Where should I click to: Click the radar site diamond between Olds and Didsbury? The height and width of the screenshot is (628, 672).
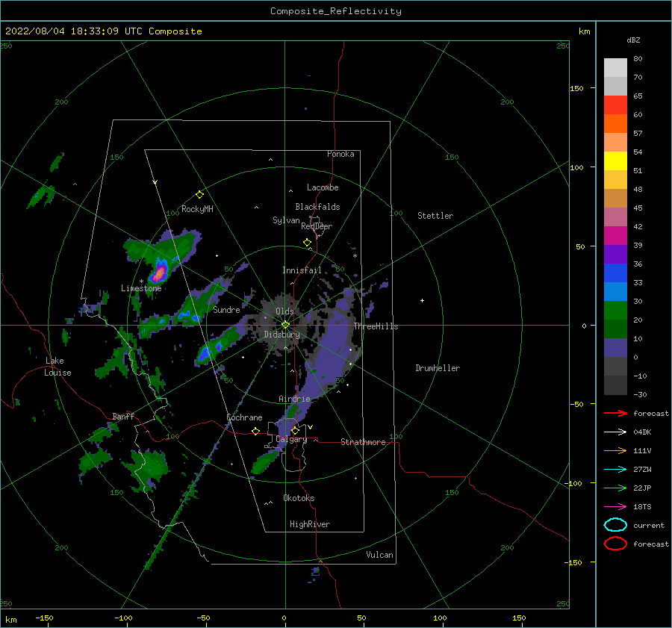click(x=285, y=325)
